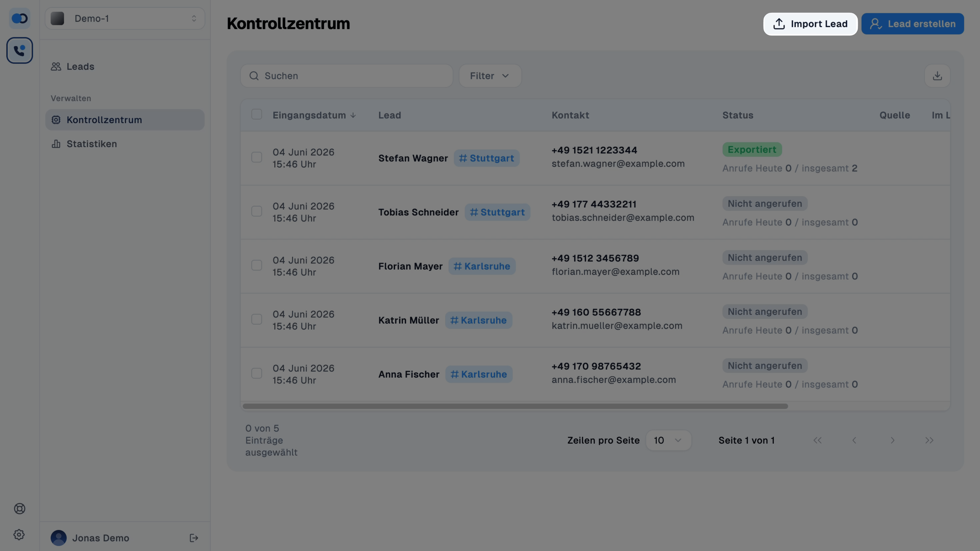Open the phone calls module icon
Screen dimensions: 980x551
pyautogui.click(x=19, y=50)
